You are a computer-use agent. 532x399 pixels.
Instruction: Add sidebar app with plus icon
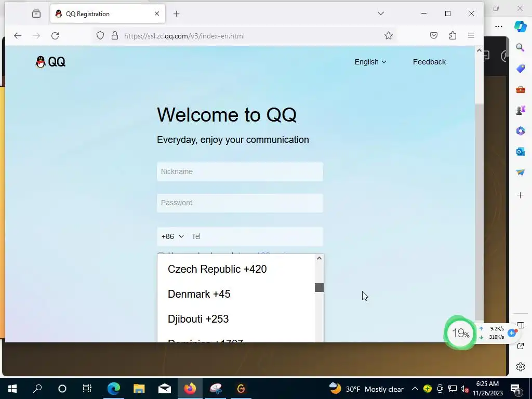[x=520, y=195]
